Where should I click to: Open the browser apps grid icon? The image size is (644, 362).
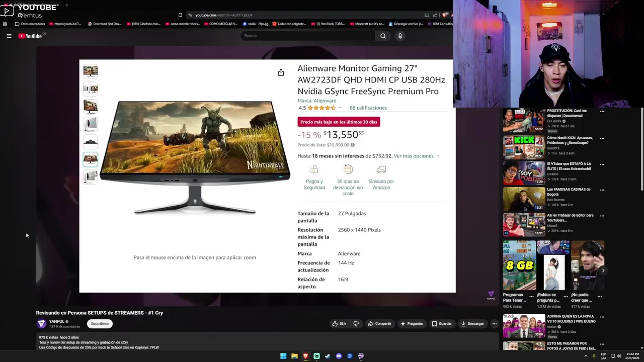tap(5, 24)
